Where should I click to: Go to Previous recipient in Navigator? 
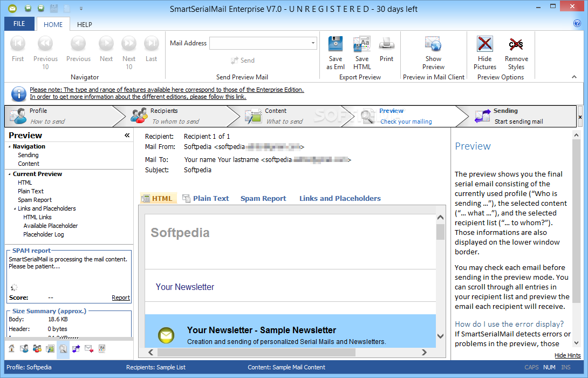pos(78,49)
